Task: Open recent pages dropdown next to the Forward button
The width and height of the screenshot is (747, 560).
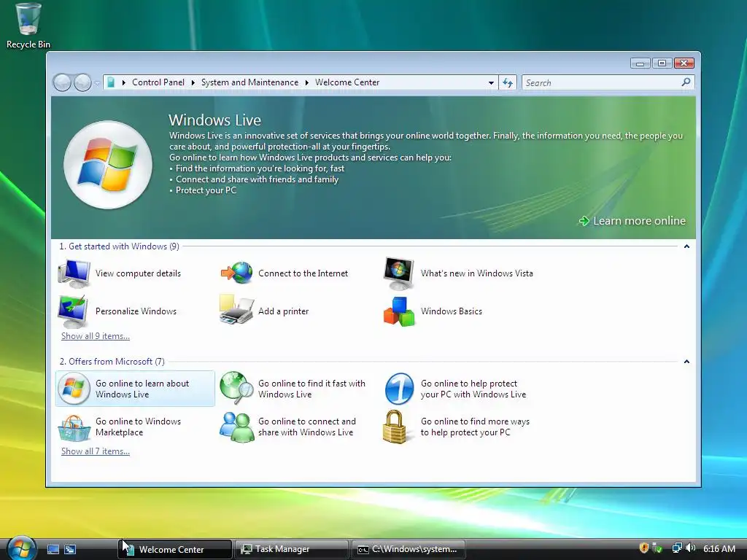Action: pos(97,83)
